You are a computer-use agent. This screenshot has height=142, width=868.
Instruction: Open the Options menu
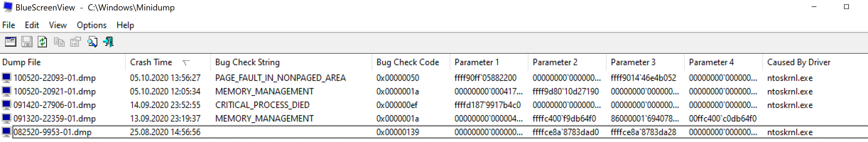[92, 25]
